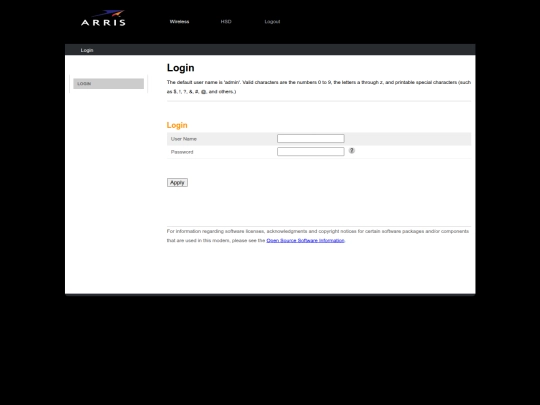Image resolution: width=540 pixels, height=405 pixels.
Task: Focus the User Name input field
Action: tap(311, 138)
